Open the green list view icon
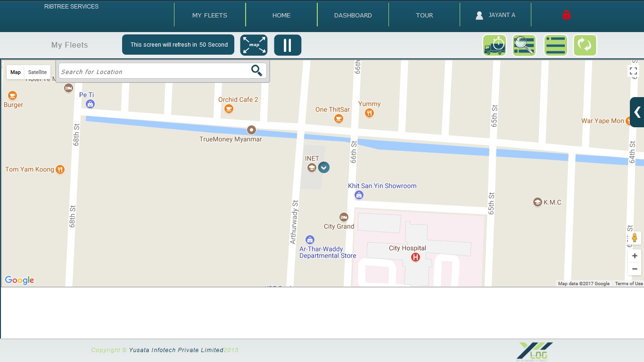 556,45
